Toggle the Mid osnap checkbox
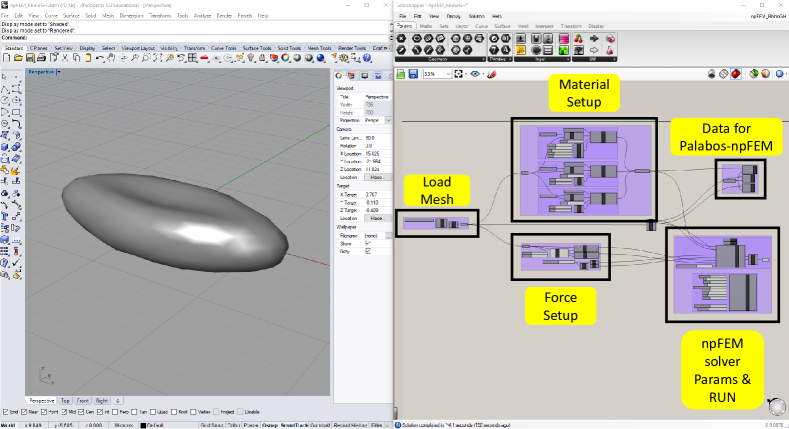The width and height of the screenshot is (789, 429). click(66, 412)
